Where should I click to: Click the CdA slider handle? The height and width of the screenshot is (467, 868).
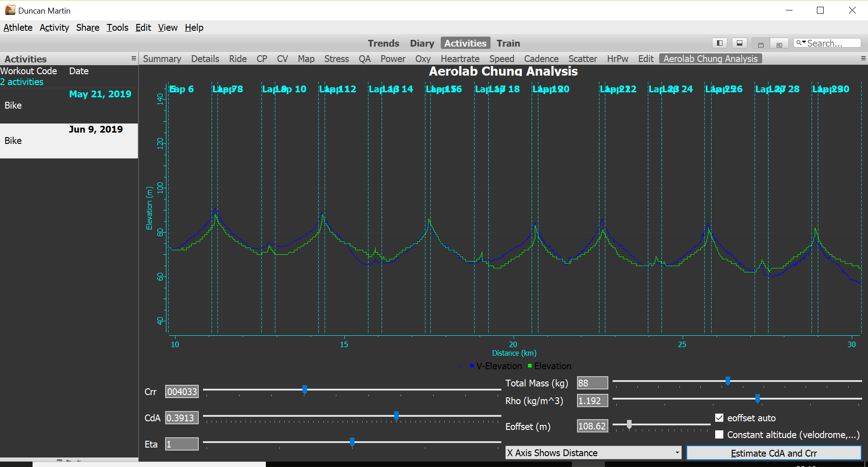(396, 416)
